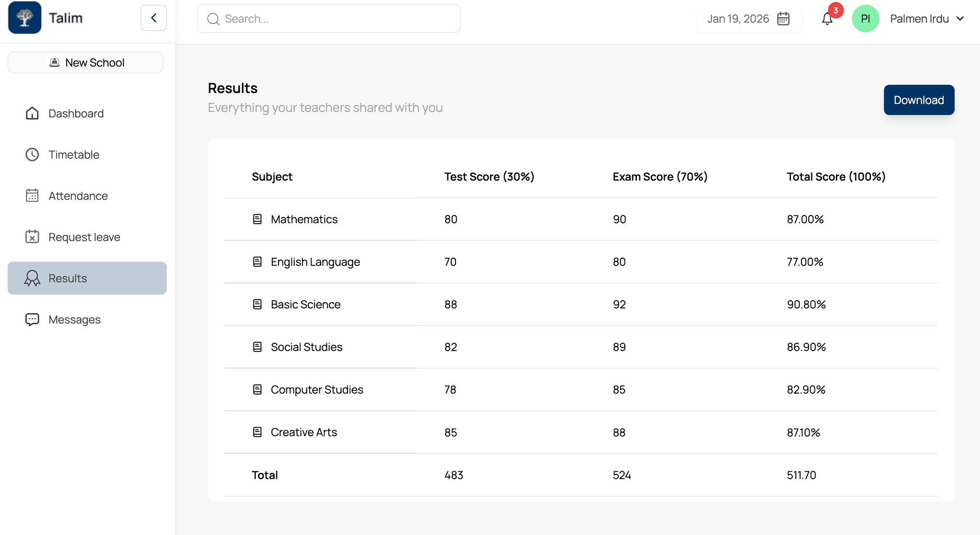980x535 pixels.
Task: Click inside the Search field
Action: tap(328, 19)
